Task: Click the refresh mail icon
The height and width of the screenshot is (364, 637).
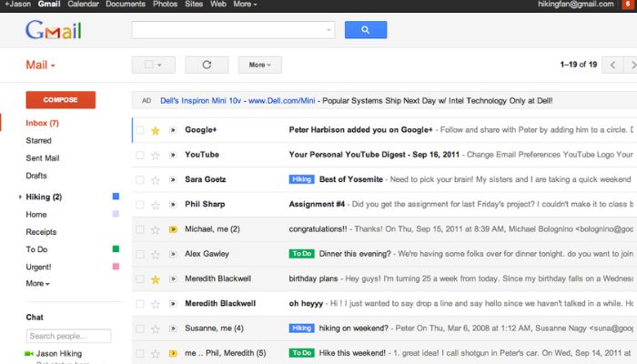Action: 207,65
